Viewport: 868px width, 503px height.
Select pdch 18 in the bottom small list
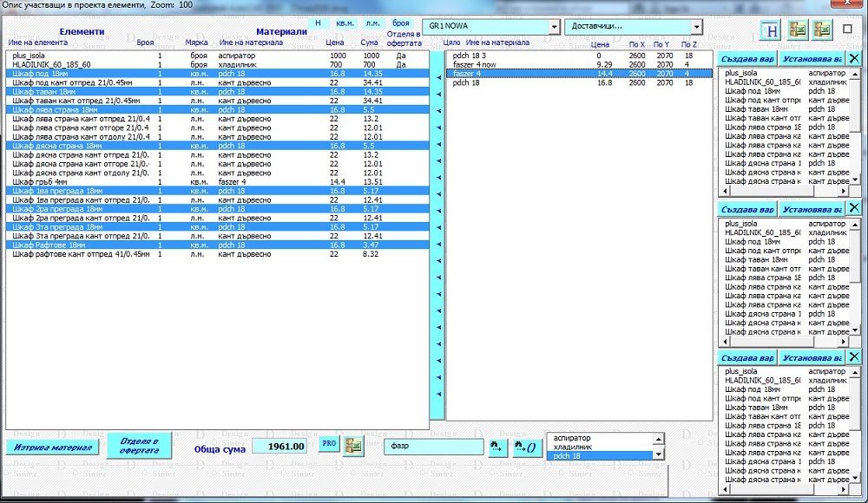click(600, 456)
